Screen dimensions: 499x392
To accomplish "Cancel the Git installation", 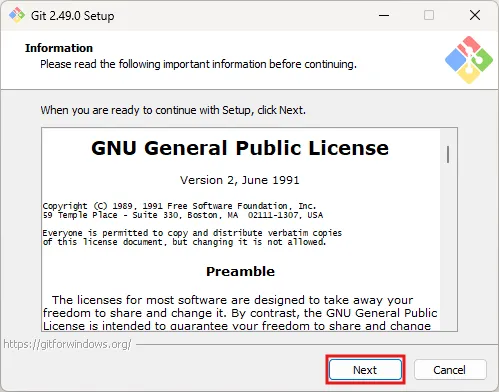I will point(450,370).
